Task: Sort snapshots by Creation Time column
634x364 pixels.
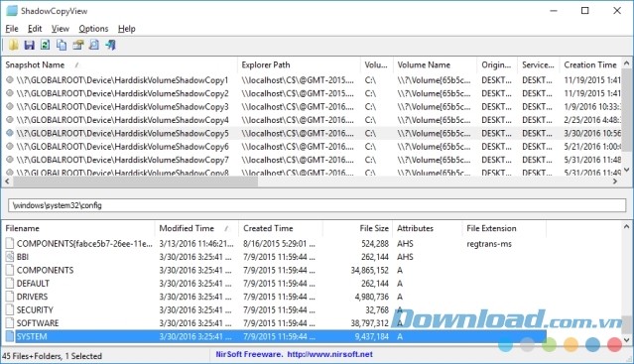Action: pos(590,65)
